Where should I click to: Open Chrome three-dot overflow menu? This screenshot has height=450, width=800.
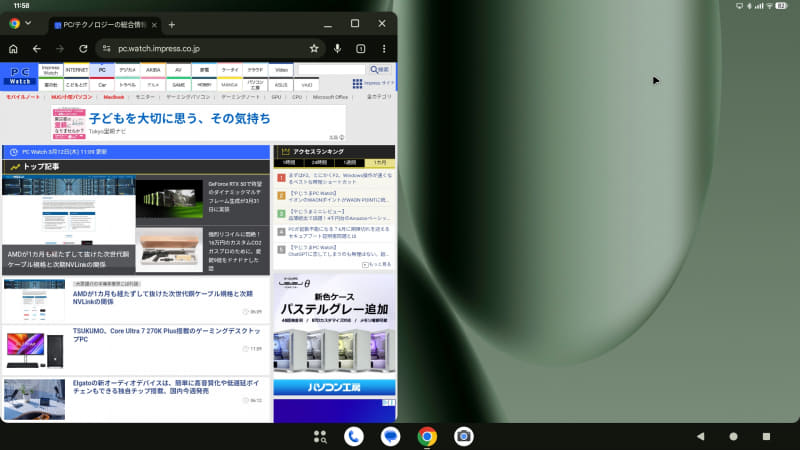384,49
